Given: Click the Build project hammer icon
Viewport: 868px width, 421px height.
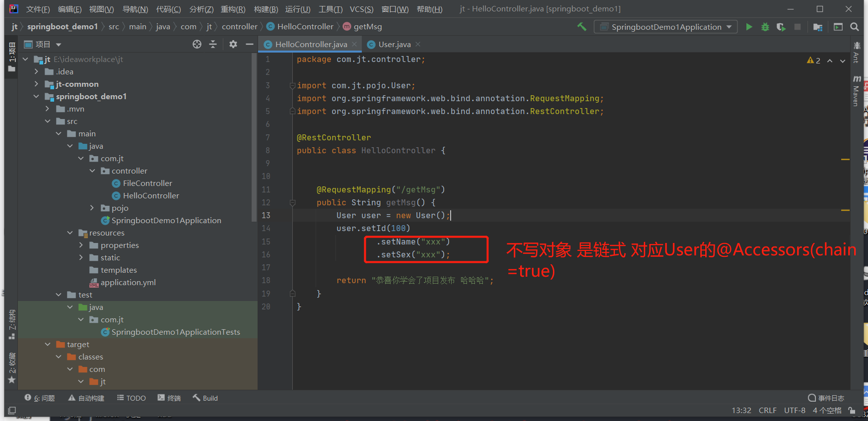Looking at the screenshot, I should coord(582,27).
